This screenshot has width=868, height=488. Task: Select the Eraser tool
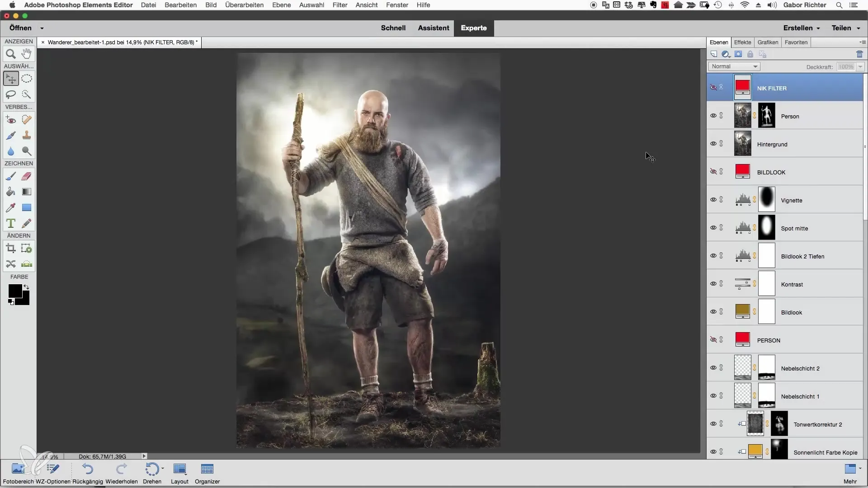coord(27,176)
